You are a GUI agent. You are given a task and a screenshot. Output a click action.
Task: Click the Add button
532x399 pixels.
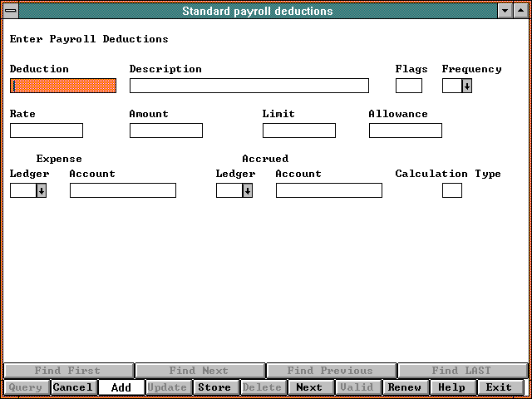(x=121, y=387)
